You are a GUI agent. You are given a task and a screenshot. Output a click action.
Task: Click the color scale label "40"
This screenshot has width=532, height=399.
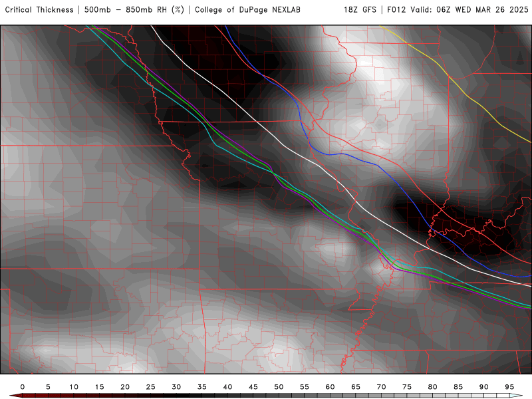(227, 387)
